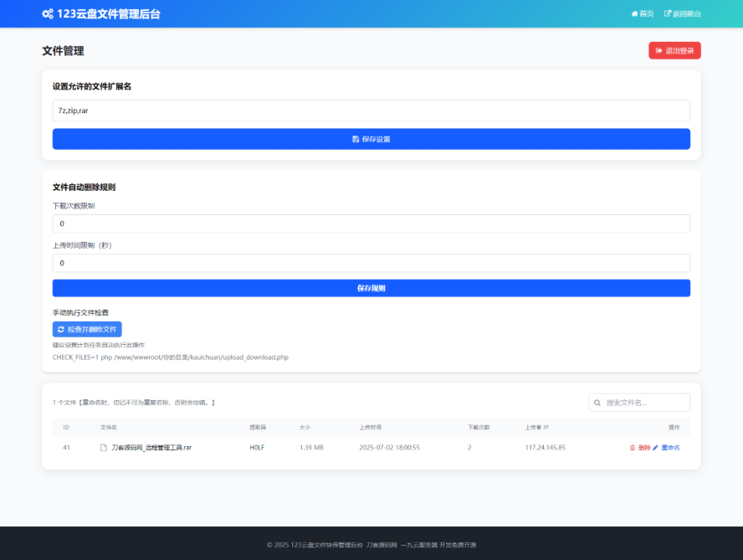
Task: Click the 退出登录 logout button
Action: [x=674, y=51]
